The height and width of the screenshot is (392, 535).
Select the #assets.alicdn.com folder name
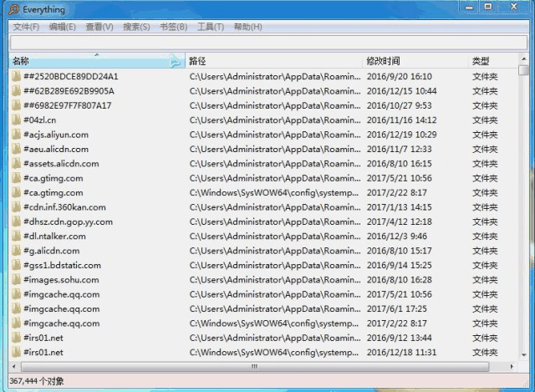(61, 164)
